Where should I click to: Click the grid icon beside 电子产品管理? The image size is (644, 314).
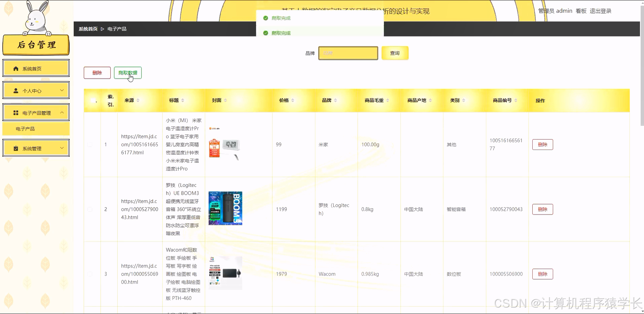point(16,113)
